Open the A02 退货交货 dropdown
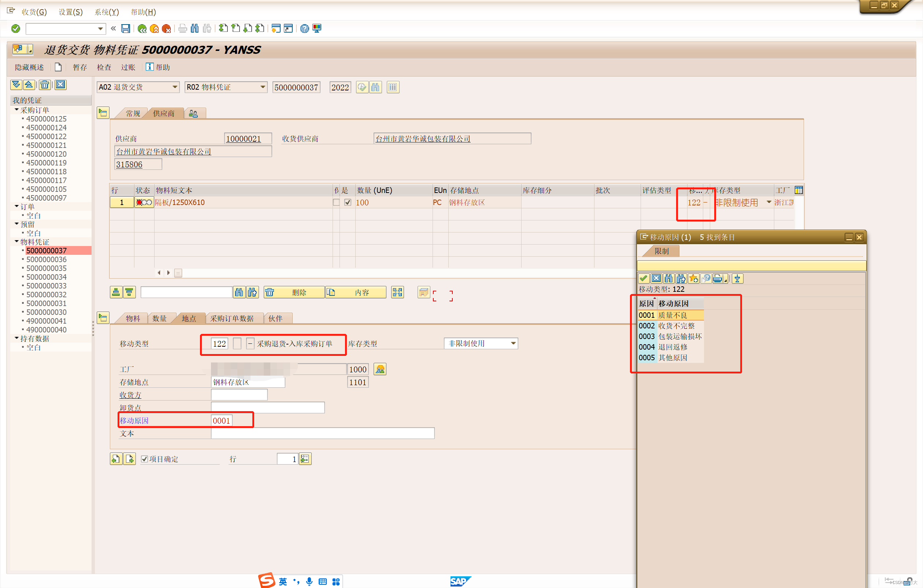 pos(175,87)
